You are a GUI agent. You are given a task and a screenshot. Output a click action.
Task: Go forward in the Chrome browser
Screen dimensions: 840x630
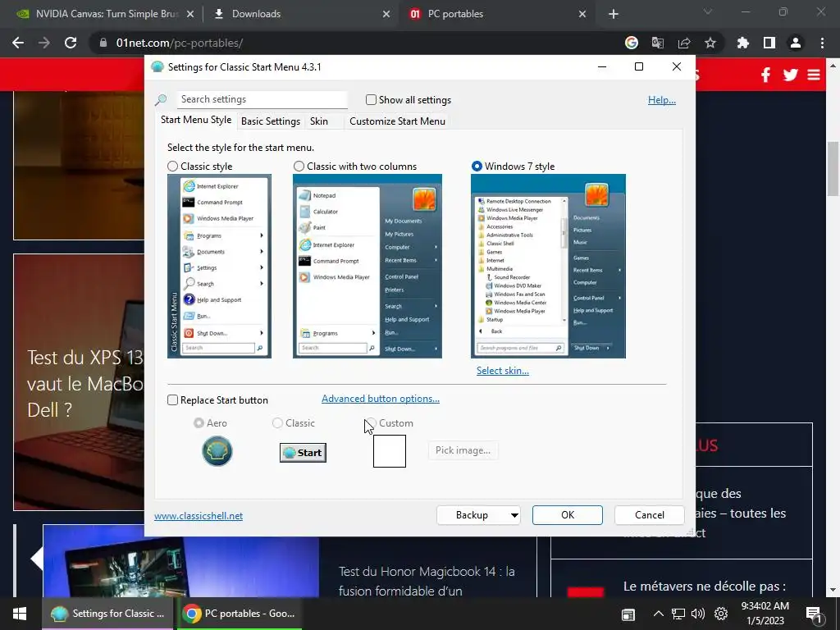coord(44,43)
